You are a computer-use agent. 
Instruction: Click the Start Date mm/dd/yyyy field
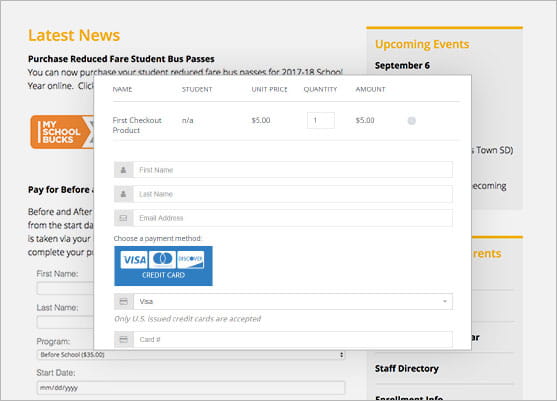click(x=191, y=388)
